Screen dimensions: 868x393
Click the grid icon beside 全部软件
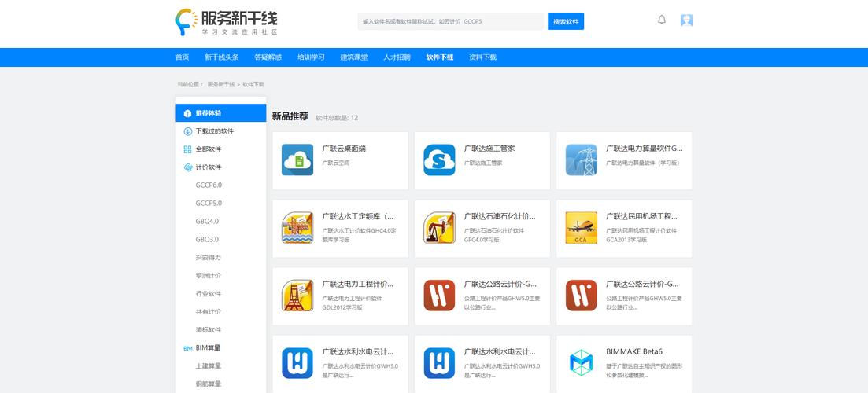click(187, 149)
